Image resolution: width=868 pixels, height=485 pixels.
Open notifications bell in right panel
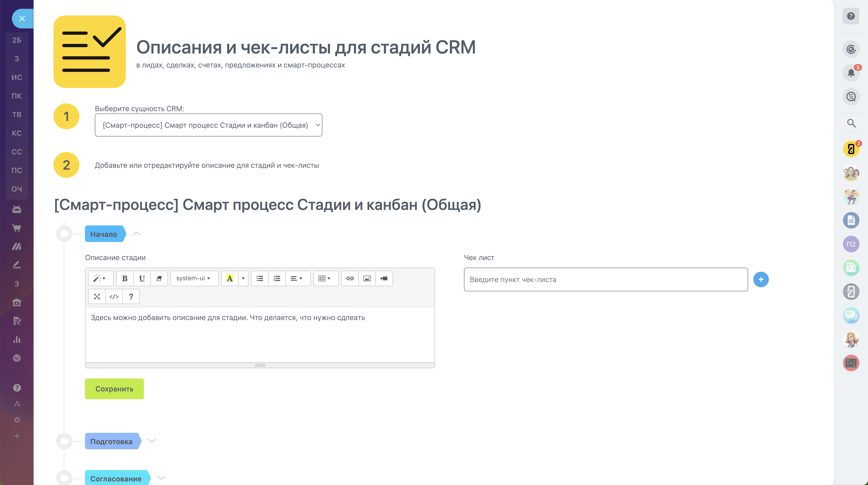(851, 73)
